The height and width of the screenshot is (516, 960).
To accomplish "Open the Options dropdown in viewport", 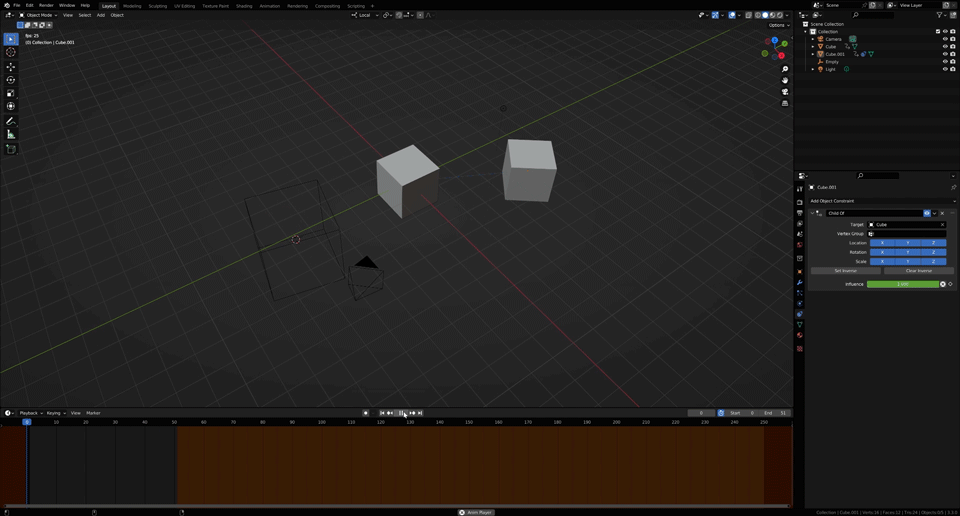I will coord(779,25).
